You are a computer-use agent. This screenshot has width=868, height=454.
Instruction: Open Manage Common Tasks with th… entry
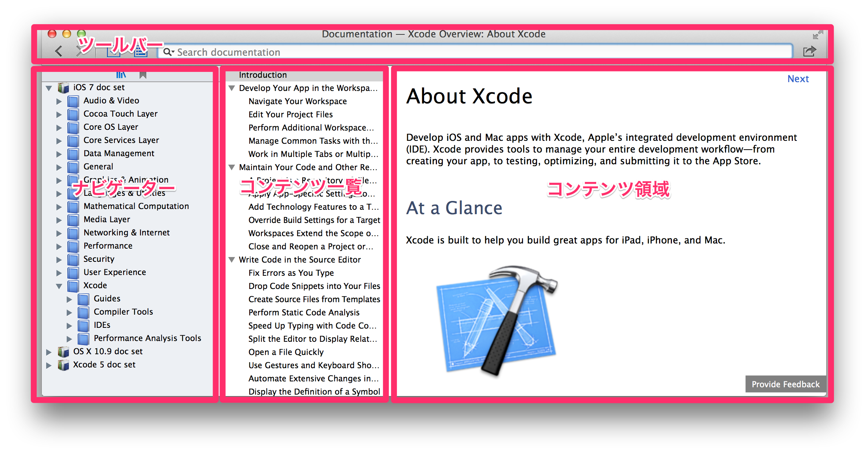click(x=313, y=141)
